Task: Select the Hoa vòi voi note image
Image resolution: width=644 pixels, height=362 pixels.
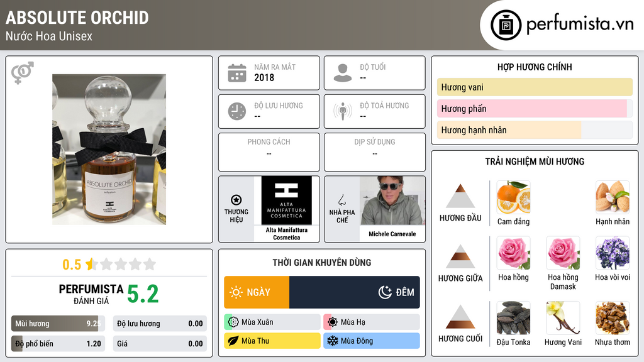Action: coord(613,253)
